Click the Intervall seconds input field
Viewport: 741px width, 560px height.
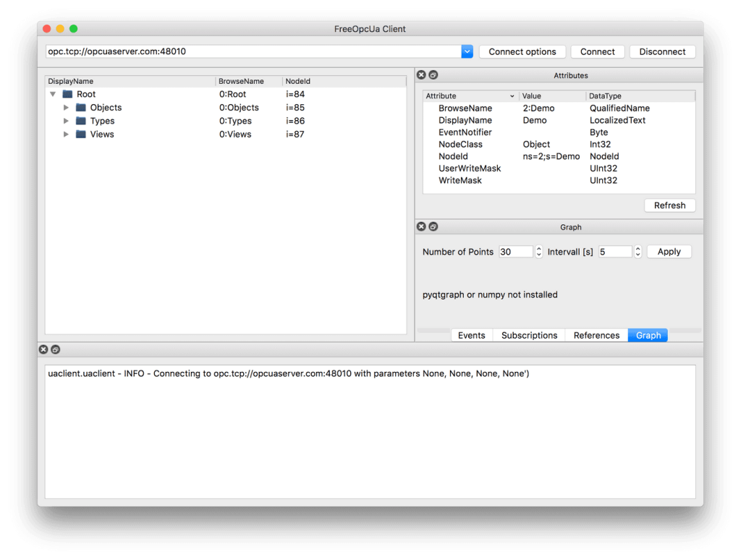pyautogui.click(x=614, y=252)
